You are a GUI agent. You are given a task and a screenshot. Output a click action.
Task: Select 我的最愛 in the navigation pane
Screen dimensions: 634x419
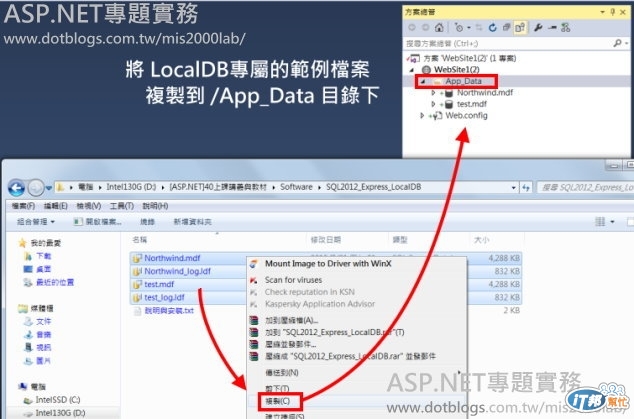click(x=45, y=243)
